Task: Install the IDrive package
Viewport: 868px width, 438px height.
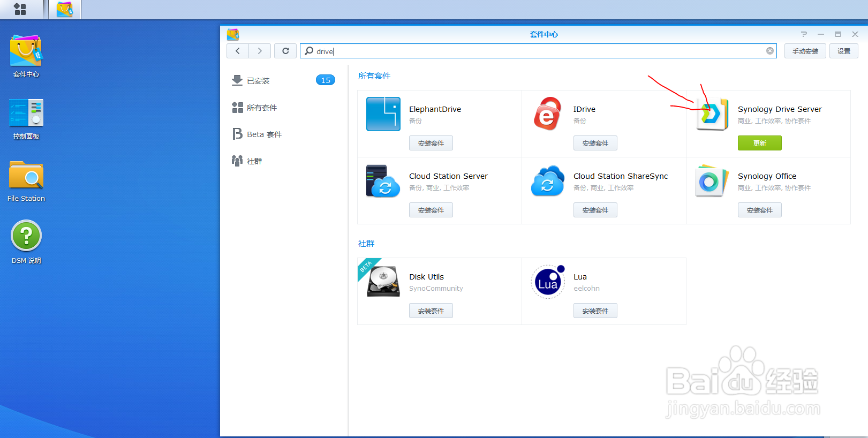Action: click(x=595, y=143)
